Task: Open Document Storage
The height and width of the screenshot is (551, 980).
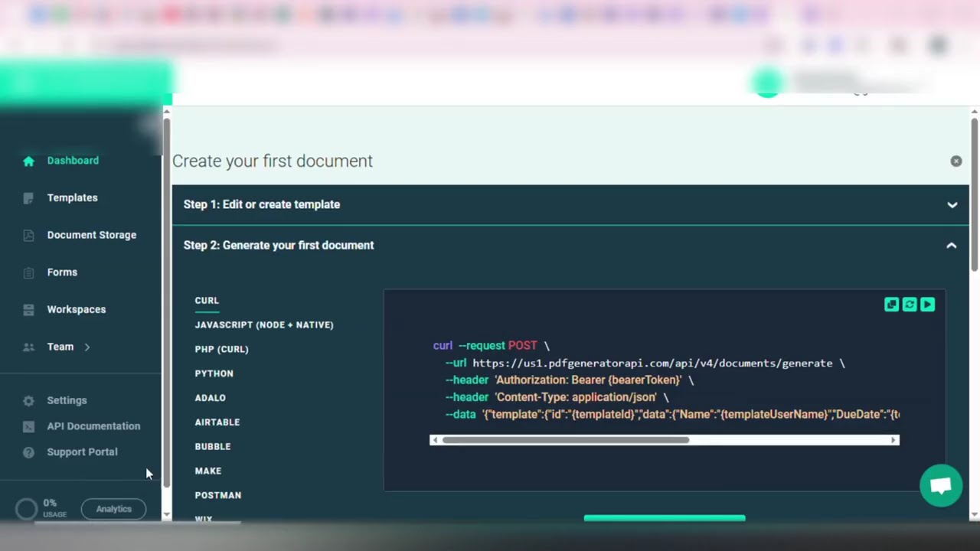Action: click(x=92, y=235)
